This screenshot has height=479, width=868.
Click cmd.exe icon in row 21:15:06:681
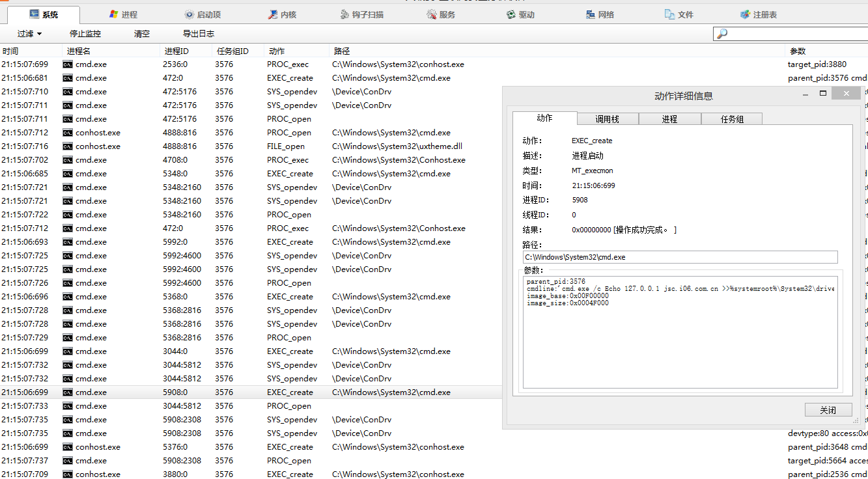click(67, 78)
